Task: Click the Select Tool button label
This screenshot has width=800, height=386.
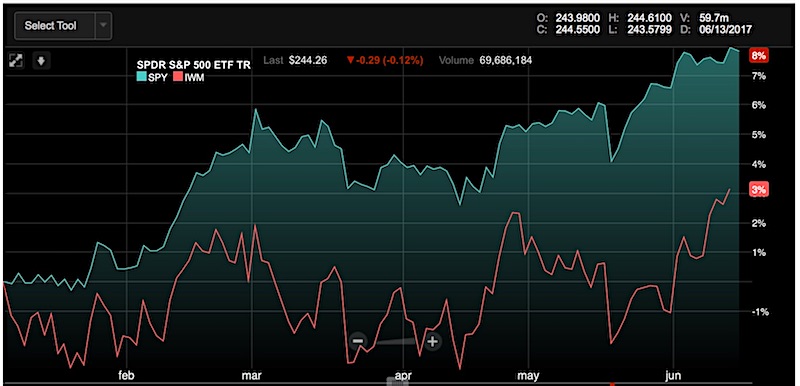Action: (50, 25)
